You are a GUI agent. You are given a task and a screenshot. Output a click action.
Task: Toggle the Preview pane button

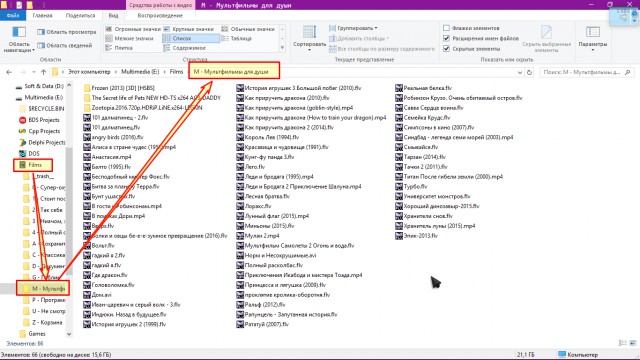point(67,32)
